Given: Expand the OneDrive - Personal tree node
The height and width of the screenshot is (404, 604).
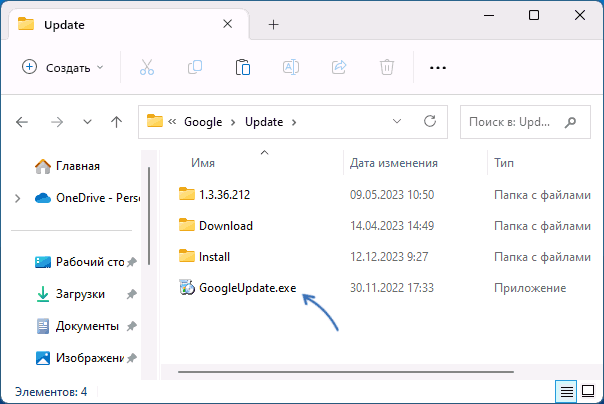Looking at the screenshot, I should (x=17, y=198).
